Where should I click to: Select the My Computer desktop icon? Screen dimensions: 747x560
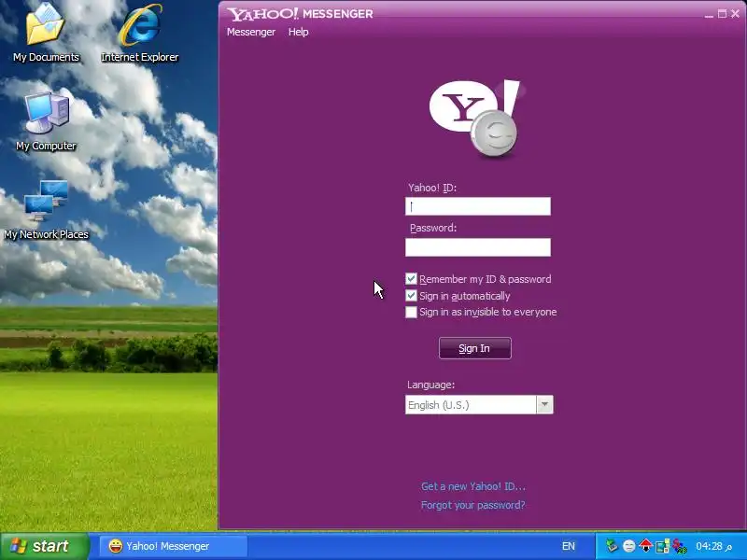tap(46, 122)
